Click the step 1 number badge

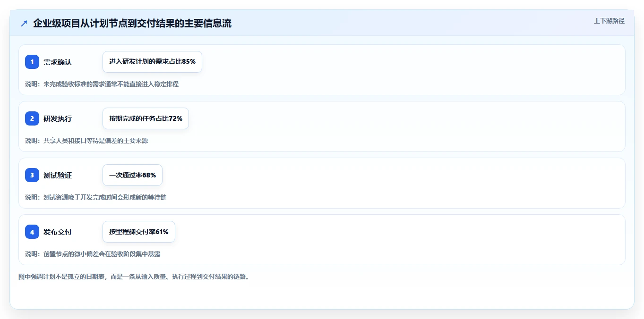32,62
